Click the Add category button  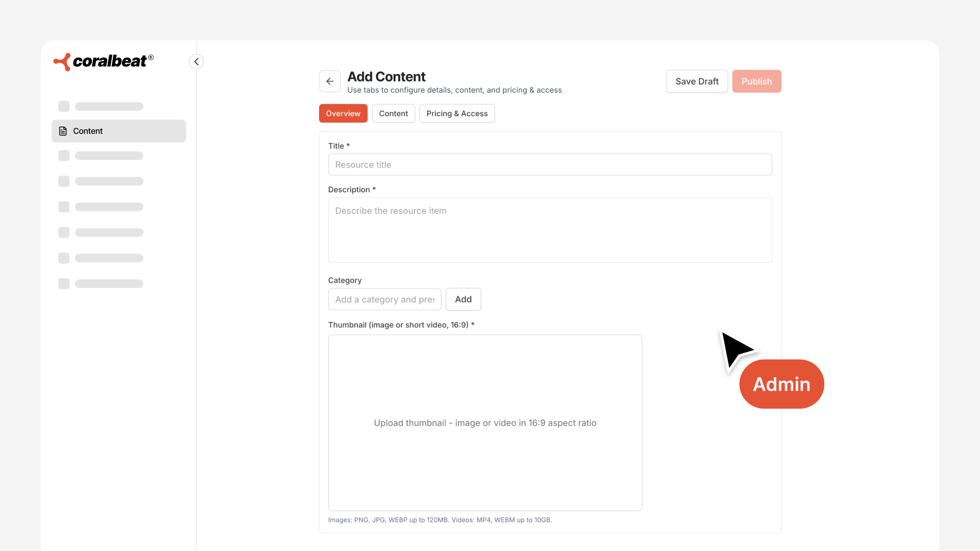click(x=463, y=299)
